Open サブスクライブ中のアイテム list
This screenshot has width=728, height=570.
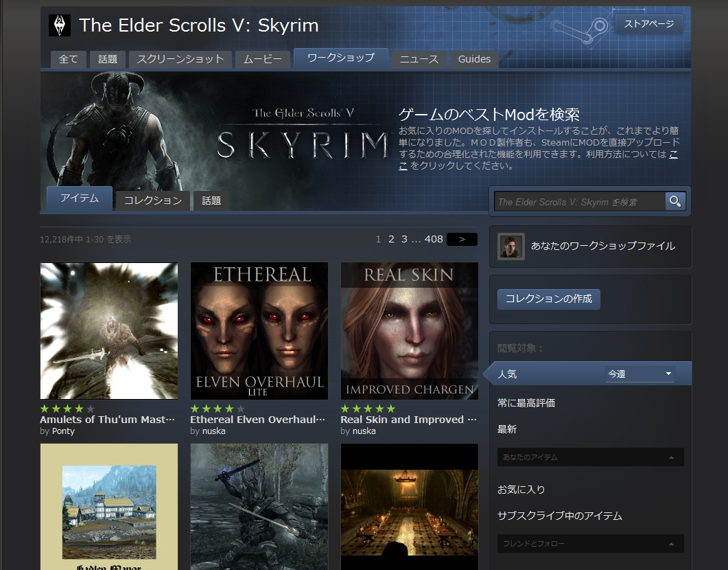(x=559, y=516)
